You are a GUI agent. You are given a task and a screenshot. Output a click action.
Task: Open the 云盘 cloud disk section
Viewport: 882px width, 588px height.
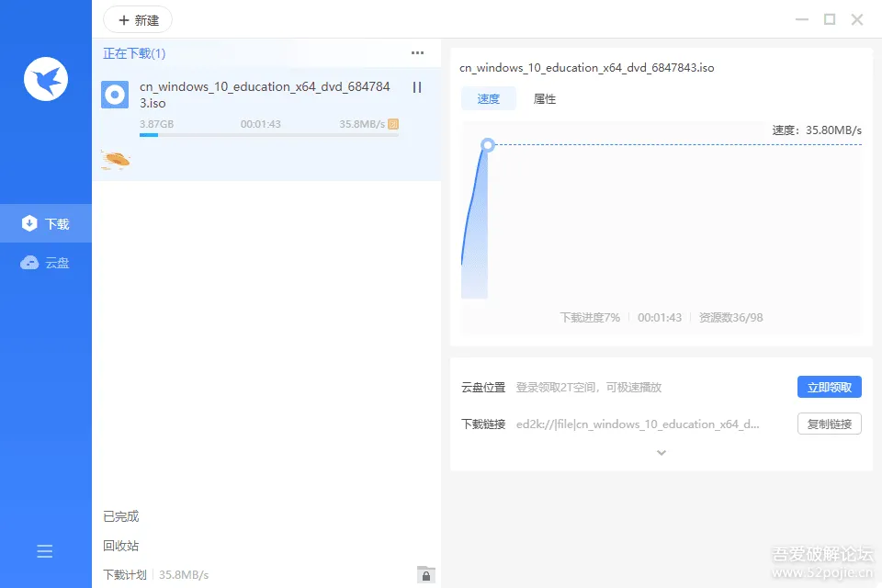pyautogui.click(x=46, y=263)
